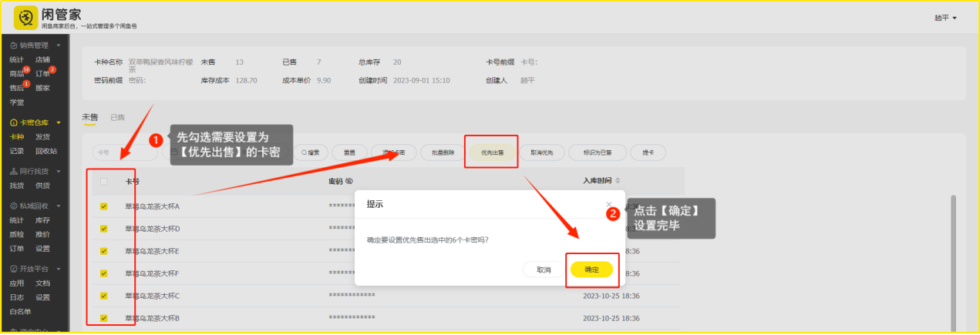Open 售后 with the 1 badge

click(x=17, y=88)
